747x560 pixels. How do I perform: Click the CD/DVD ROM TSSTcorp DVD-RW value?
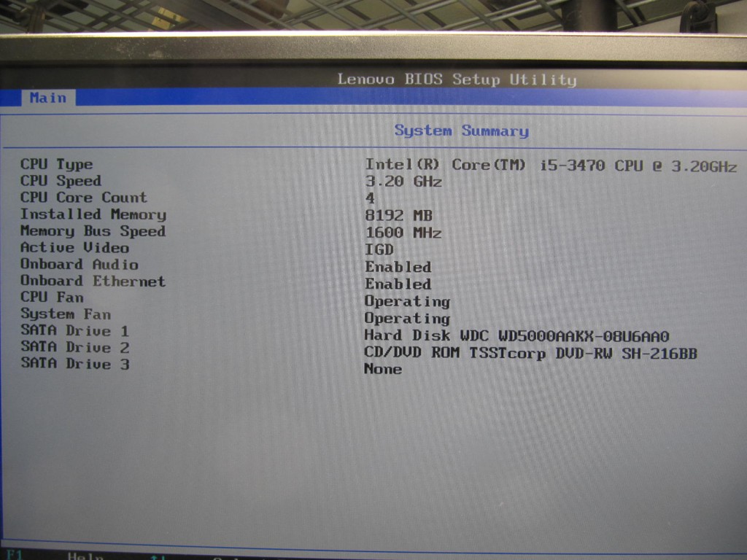pyautogui.click(x=531, y=353)
